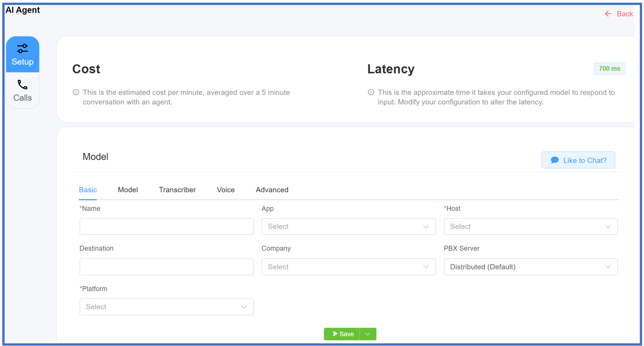Expand the Company dropdown

[348, 267]
